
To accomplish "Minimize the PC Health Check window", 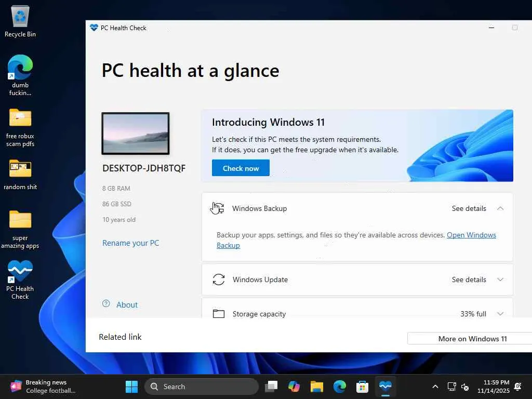I will pyautogui.click(x=491, y=28).
